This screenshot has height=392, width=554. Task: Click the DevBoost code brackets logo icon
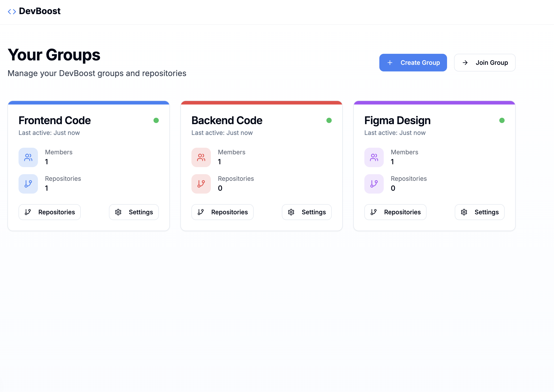12,12
